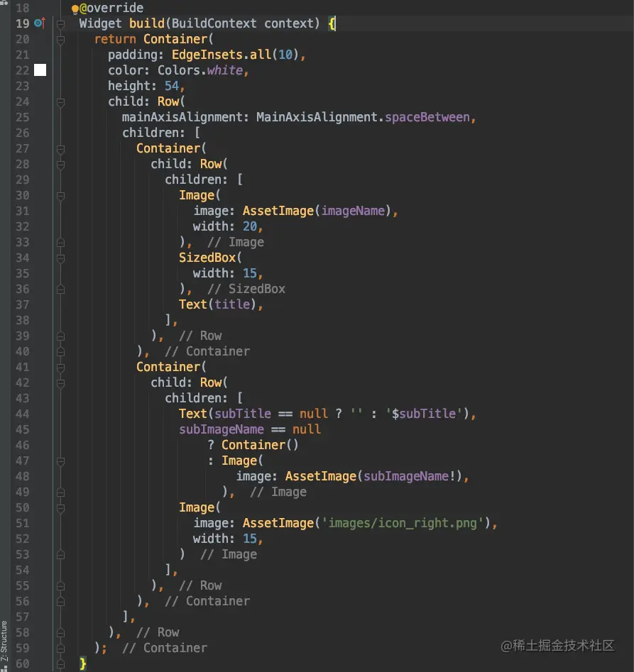Open the white color swatch on line 22

point(40,70)
